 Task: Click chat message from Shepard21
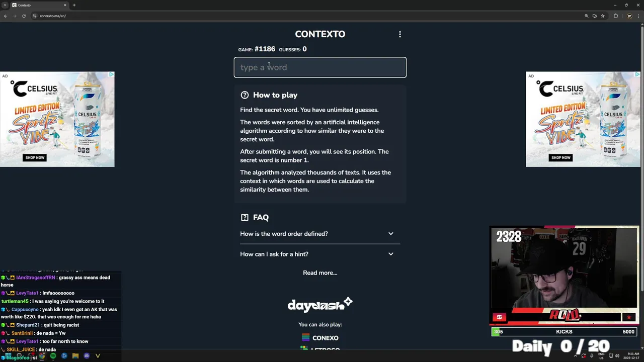tap(40, 325)
